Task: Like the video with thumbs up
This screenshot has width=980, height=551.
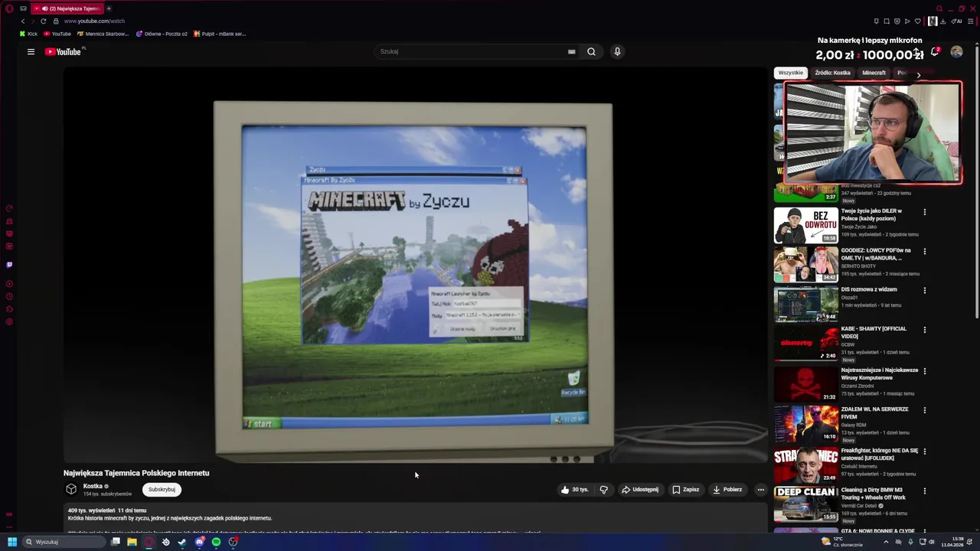Action: (574, 490)
